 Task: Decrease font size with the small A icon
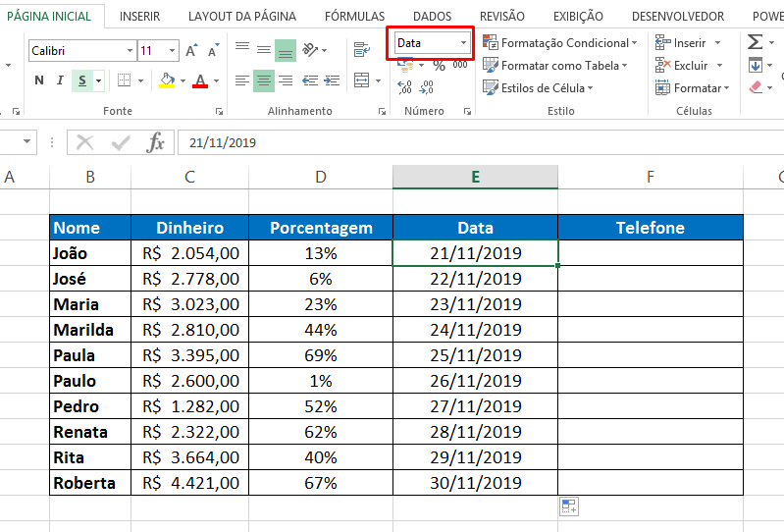[214, 50]
